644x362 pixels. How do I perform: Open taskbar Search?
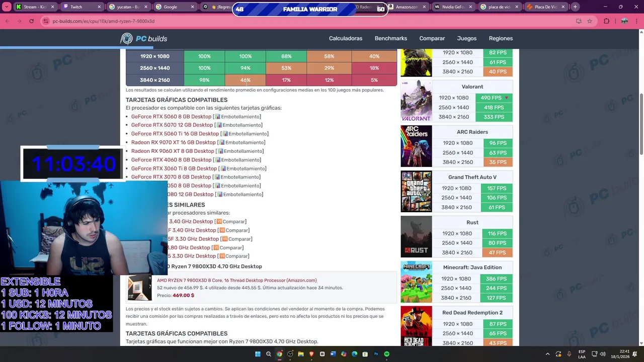pos(269,354)
